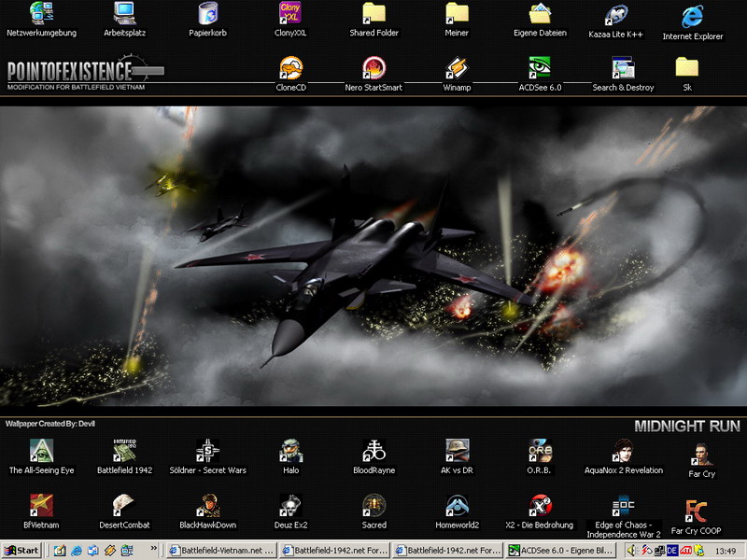Launch the Deuz Ex2 shortcut

pyautogui.click(x=290, y=511)
